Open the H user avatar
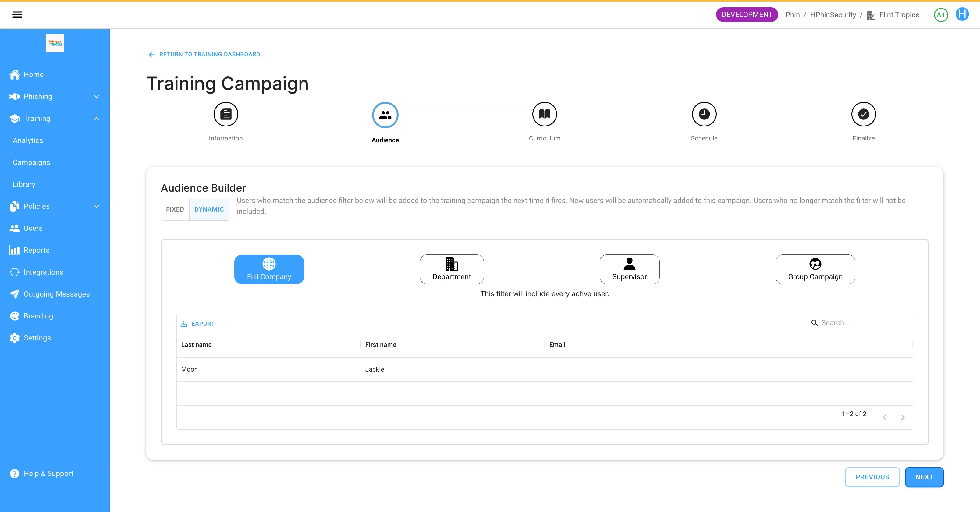This screenshot has width=980, height=512. tap(962, 14)
